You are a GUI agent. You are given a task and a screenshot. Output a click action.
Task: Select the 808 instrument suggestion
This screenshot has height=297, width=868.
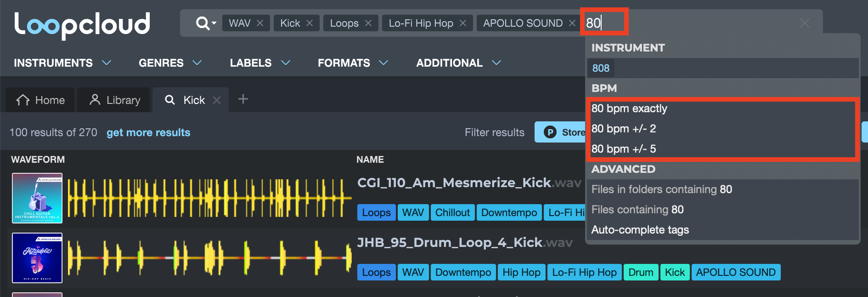(601, 68)
